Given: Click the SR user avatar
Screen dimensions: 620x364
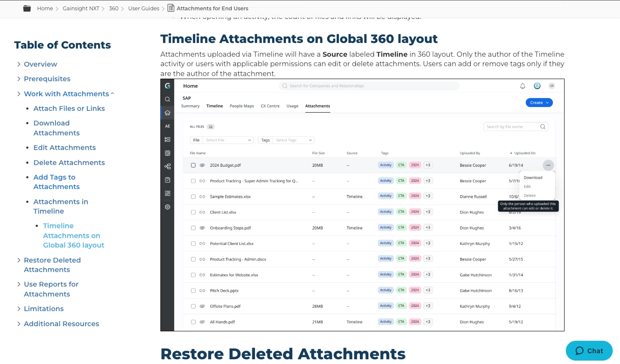Looking at the screenshot, I should [552, 86].
